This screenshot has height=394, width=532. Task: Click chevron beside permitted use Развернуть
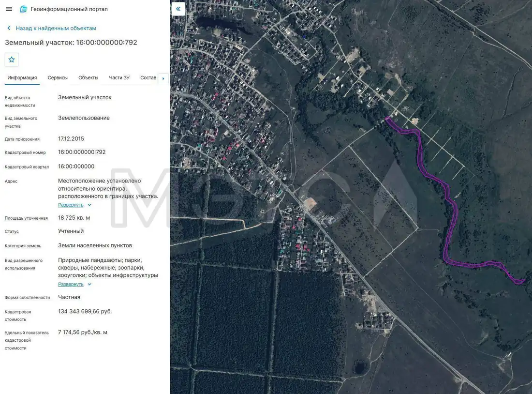pos(89,284)
